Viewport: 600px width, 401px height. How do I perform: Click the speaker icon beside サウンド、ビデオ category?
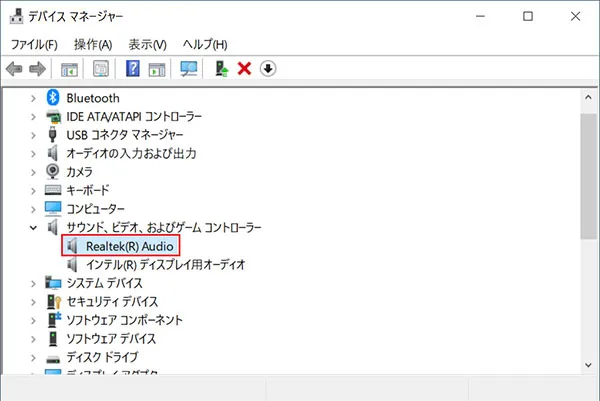click(53, 227)
